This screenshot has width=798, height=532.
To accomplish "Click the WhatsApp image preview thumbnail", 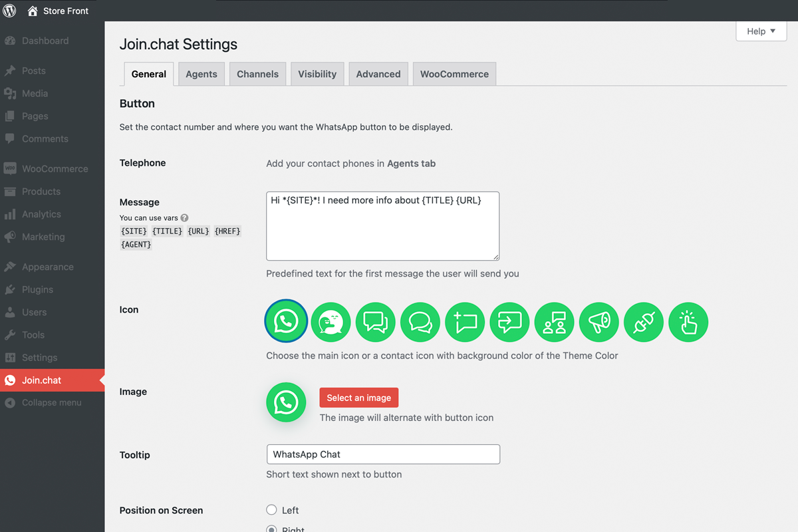I will pyautogui.click(x=286, y=402).
